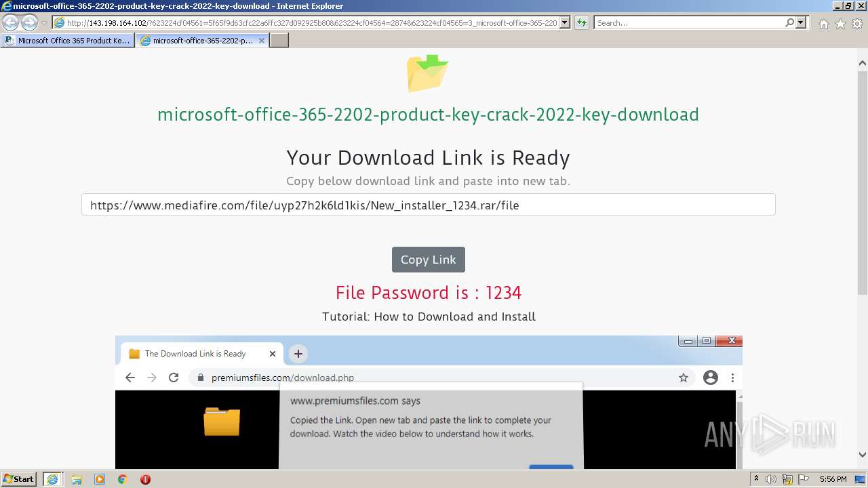The height and width of the screenshot is (488, 868).
Task: Click the Copy Link button
Action: tap(428, 260)
